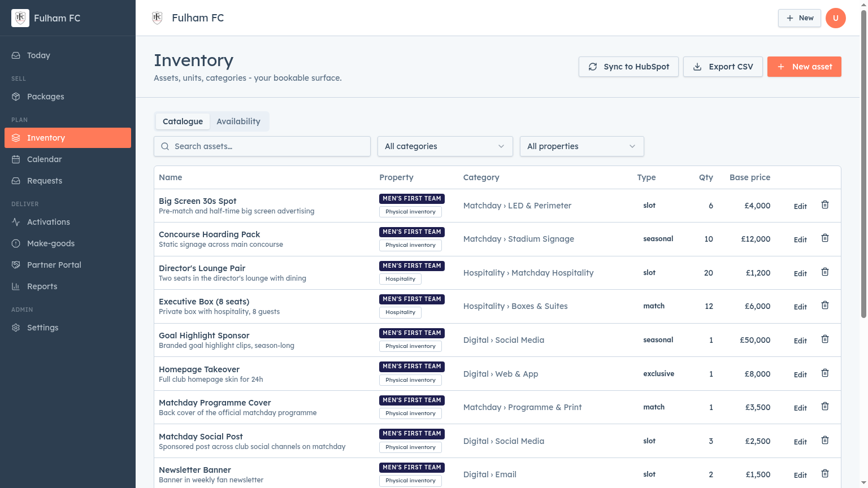Open Packages in the sidebar

[68, 97]
